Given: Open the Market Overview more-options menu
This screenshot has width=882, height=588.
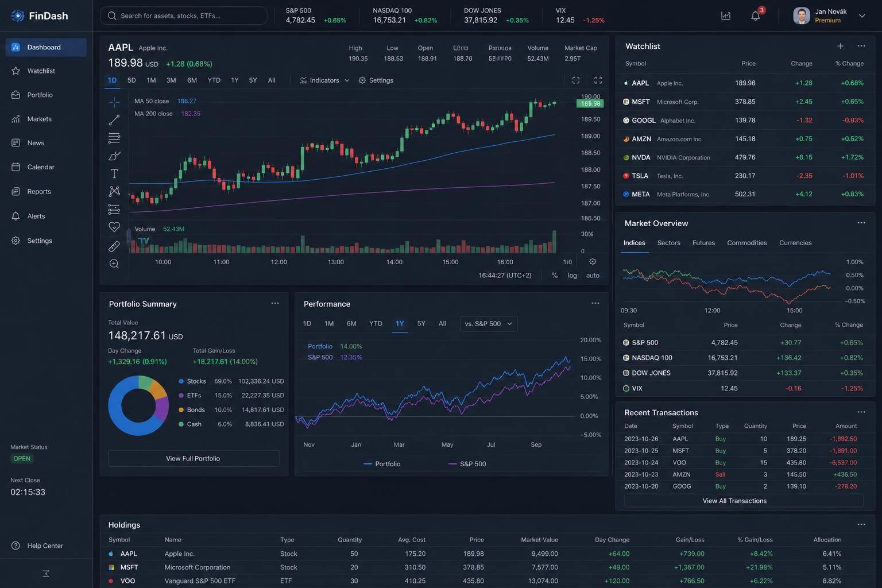Looking at the screenshot, I should tap(861, 223).
